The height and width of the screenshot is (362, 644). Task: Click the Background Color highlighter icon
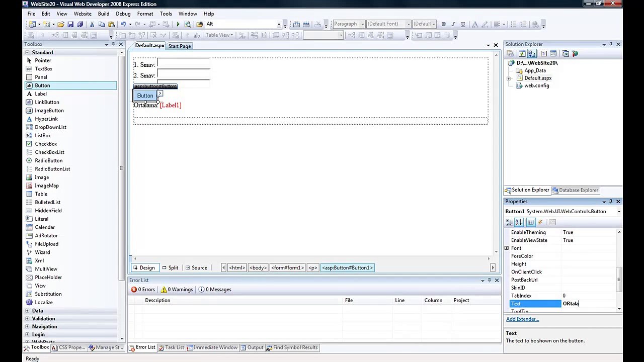point(484,24)
